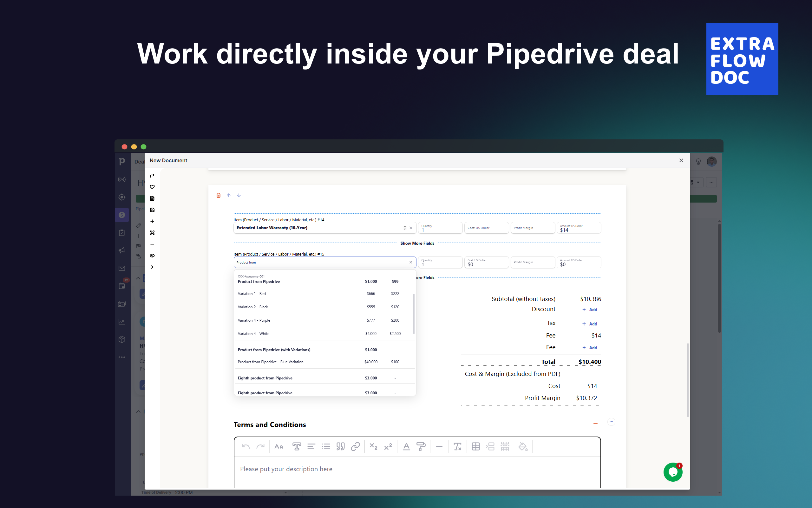Click the fit-to-screen focus icon in sidebar
This screenshot has height=508, width=812.
tap(152, 233)
